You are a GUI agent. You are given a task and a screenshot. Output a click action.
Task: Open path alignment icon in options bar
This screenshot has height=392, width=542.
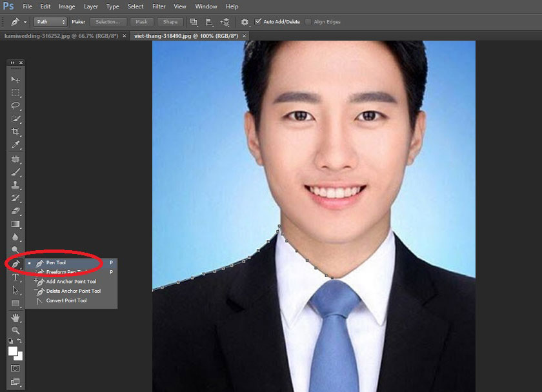[x=209, y=22]
